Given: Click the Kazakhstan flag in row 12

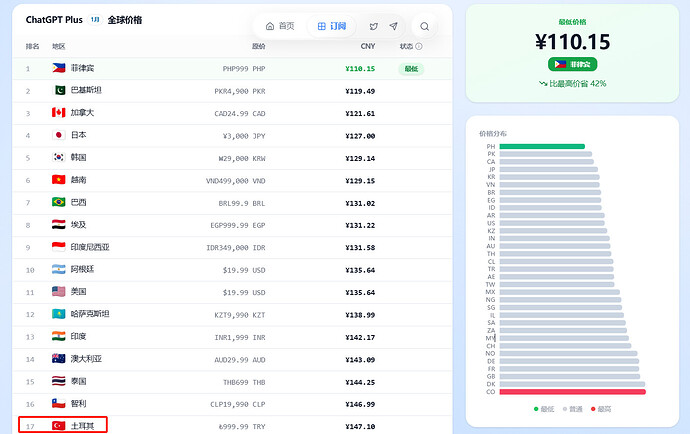Looking at the screenshot, I should click(x=59, y=314).
